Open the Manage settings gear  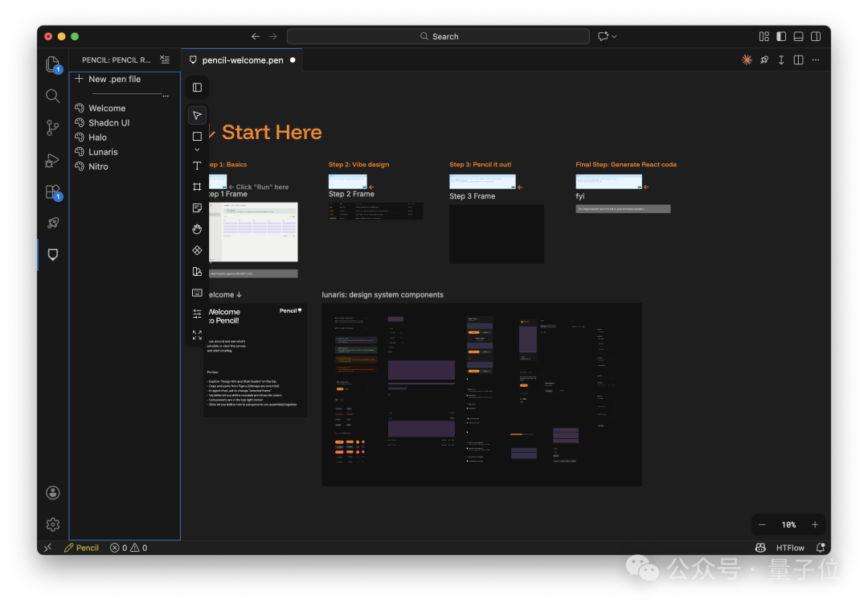(x=52, y=524)
